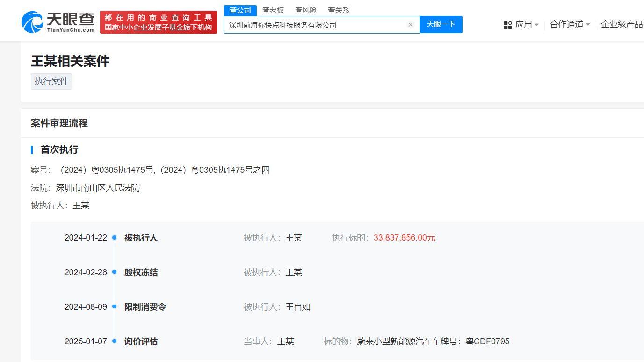Click the date 2025-01-07
This screenshot has height=362, width=644.
pyautogui.click(x=86, y=341)
